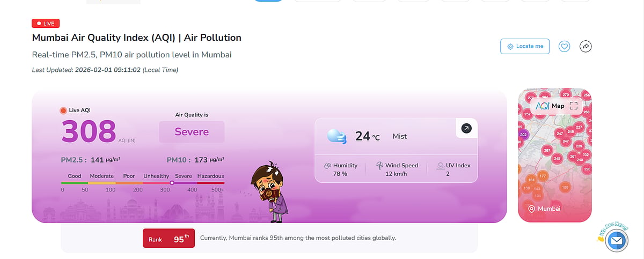The width and height of the screenshot is (644, 259).
Task: Share this page using the arrow icon
Action: (x=586, y=46)
